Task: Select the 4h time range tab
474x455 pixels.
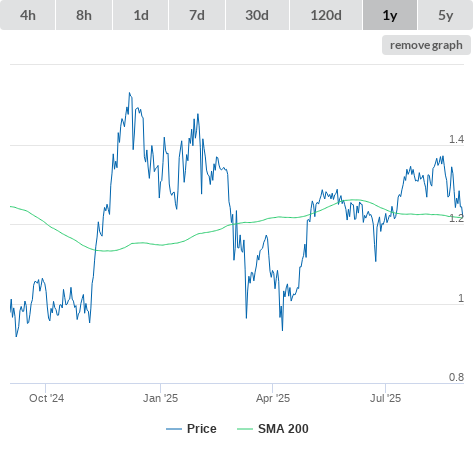Action: point(28,15)
